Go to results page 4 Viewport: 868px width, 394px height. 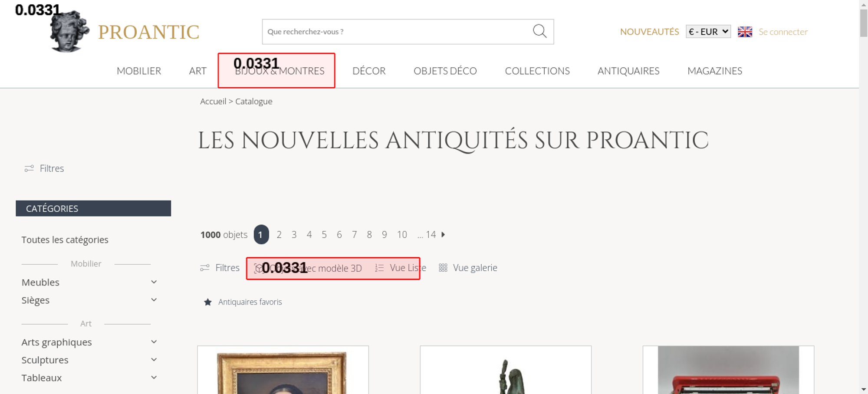tap(309, 234)
